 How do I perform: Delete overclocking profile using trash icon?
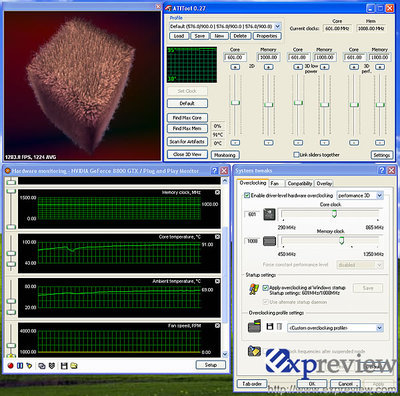click(x=279, y=326)
